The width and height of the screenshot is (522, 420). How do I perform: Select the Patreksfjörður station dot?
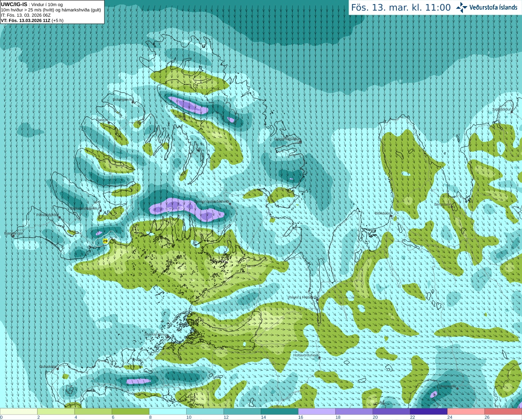(60, 218)
